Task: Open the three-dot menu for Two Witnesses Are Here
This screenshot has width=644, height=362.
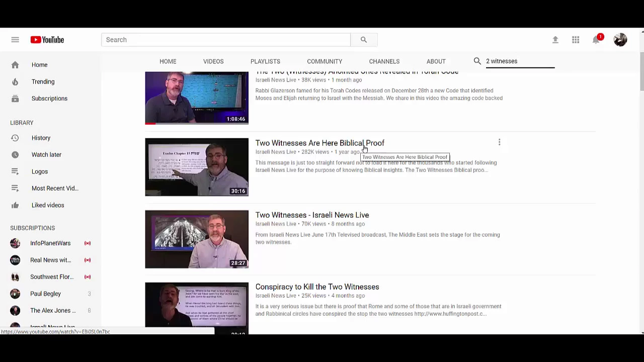Action: click(499, 143)
